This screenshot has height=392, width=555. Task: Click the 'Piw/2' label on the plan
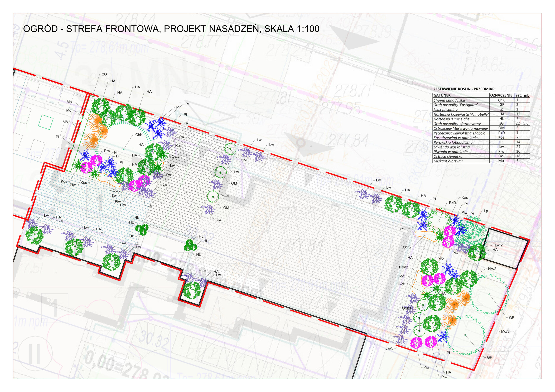403,267
